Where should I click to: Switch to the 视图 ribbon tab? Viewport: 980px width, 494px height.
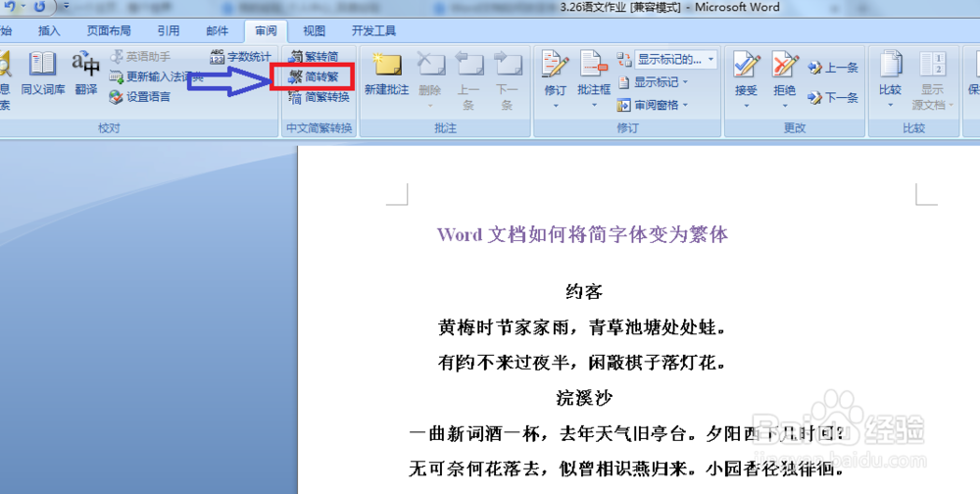pyautogui.click(x=315, y=30)
